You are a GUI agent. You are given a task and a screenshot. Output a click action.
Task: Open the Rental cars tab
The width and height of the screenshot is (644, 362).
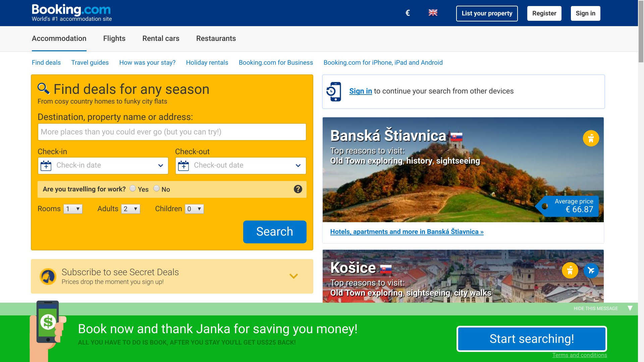coord(161,39)
